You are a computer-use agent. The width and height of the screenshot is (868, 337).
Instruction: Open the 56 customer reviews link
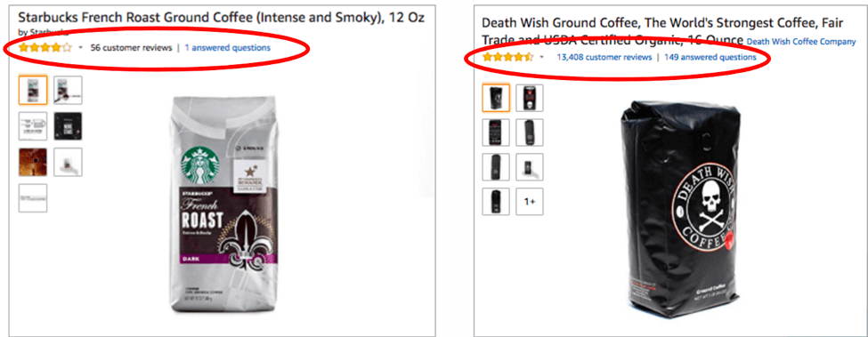click(131, 48)
